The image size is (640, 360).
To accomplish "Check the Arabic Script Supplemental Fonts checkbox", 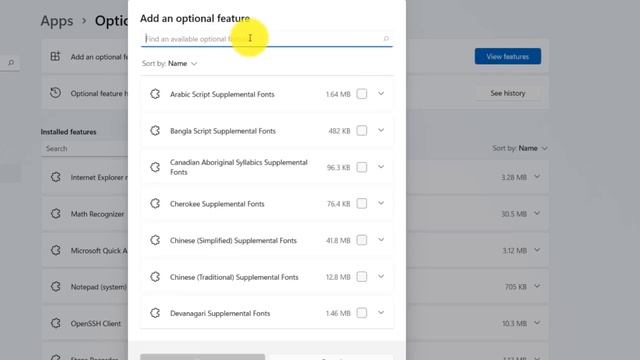I will pos(362,94).
